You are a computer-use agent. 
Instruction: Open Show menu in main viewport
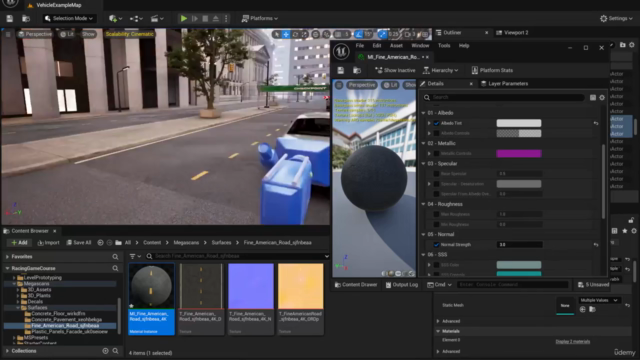88,34
